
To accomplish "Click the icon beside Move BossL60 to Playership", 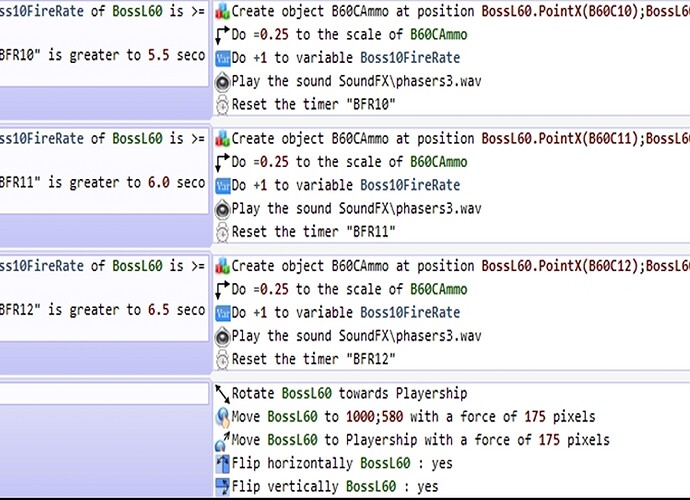I will click(x=223, y=441).
